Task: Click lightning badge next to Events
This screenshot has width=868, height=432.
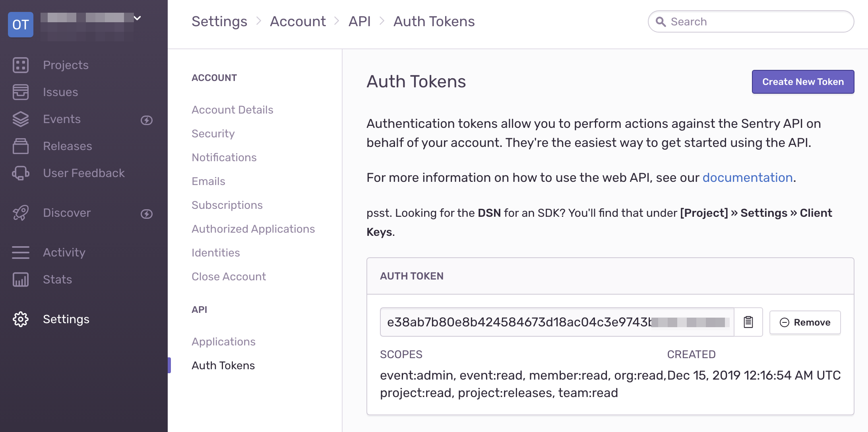Action: [x=147, y=120]
